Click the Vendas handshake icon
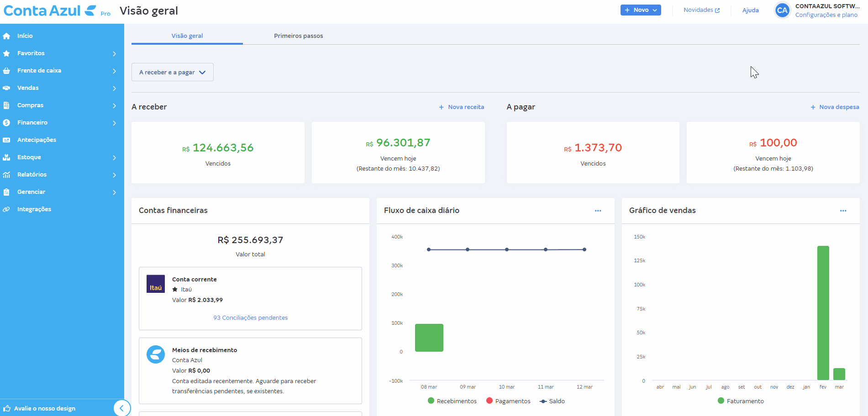 click(x=6, y=88)
